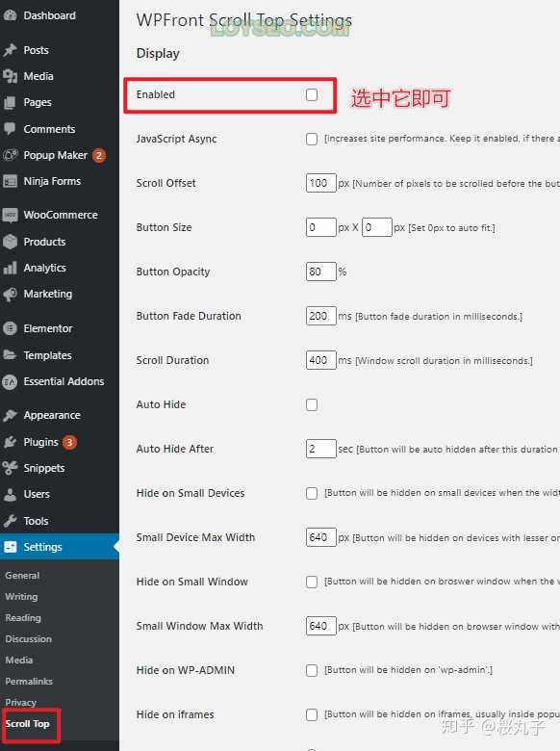Open the Scroll Top settings submenu link
This screenshot has width=560, height=751.
coord(27,724)
